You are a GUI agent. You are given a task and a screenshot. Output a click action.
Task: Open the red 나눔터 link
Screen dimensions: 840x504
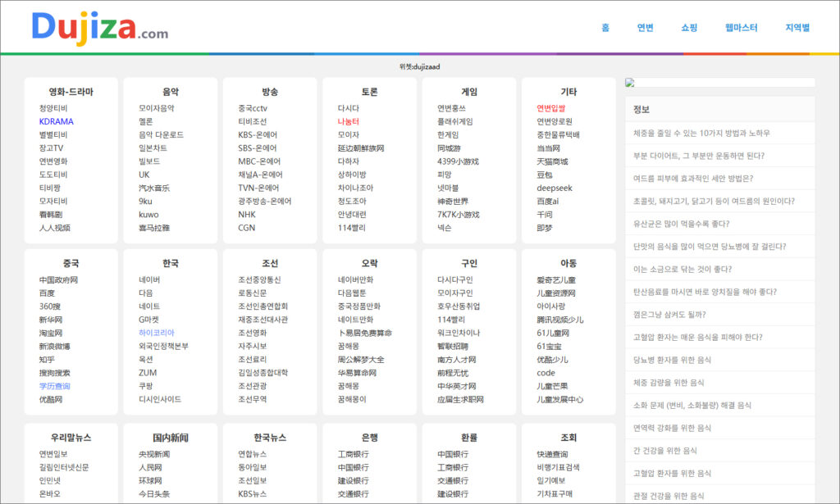click(x=348, y=121)
